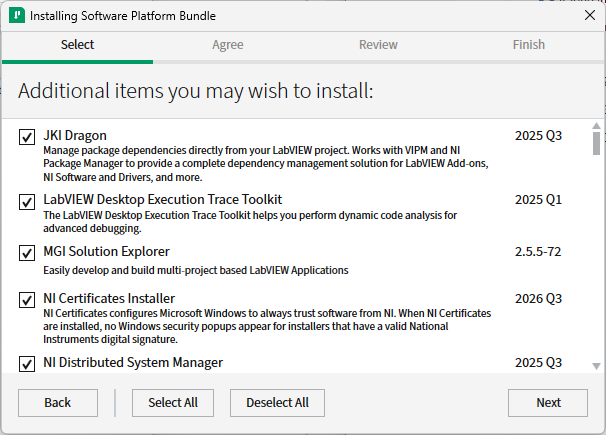Screen dimensions: 606x435
Task: Click the Deselect All button
Action: pyautogui.click(x=277, y=403)
